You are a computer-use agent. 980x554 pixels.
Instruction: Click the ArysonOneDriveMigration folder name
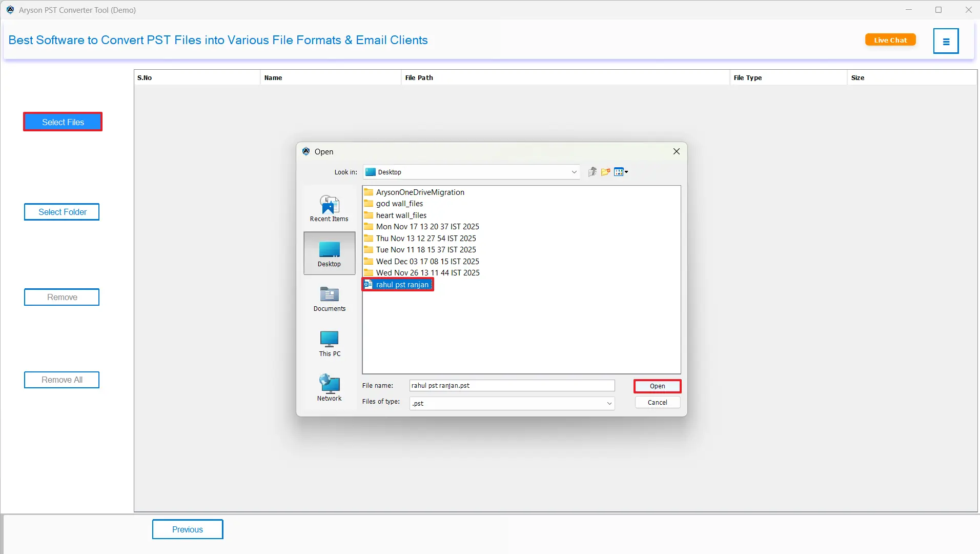click(420, 192)
